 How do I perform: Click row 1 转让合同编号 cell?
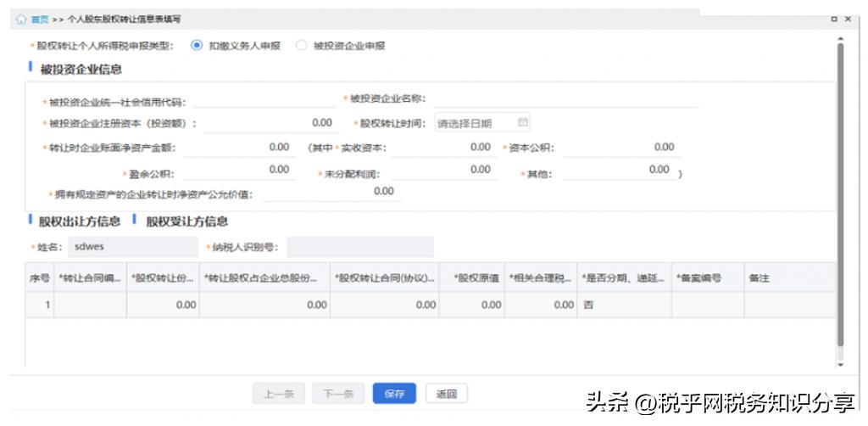(90, 305)
